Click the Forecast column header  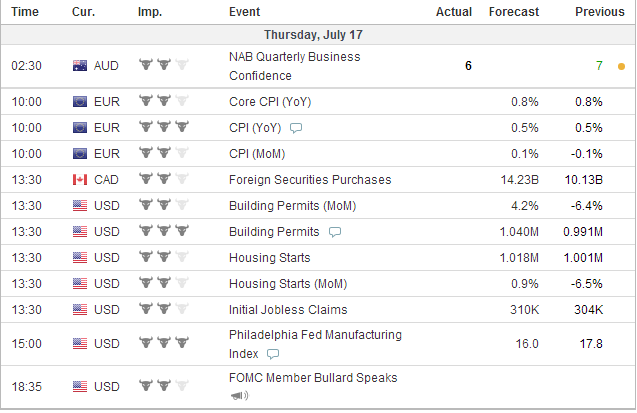(514, 12)
